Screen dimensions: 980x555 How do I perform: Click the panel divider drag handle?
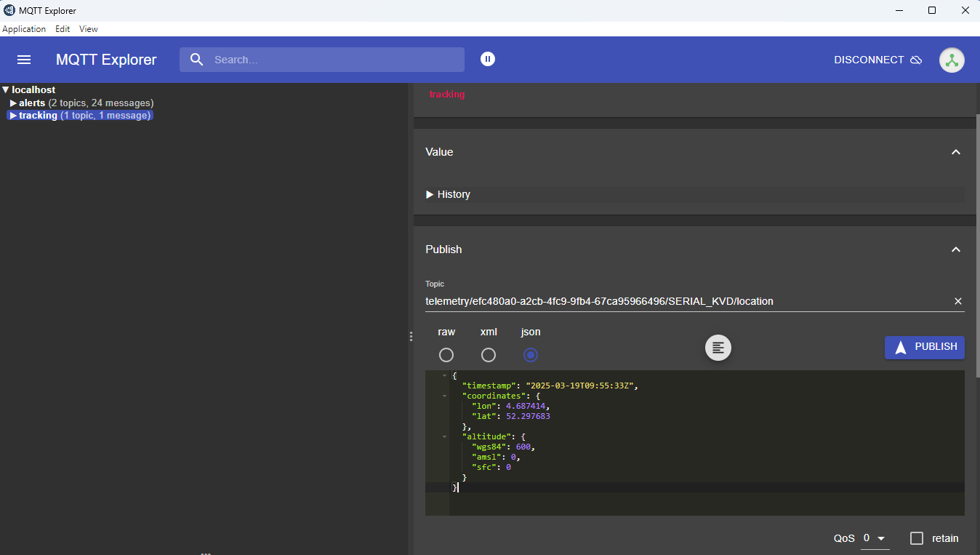(x=411, y=336)
